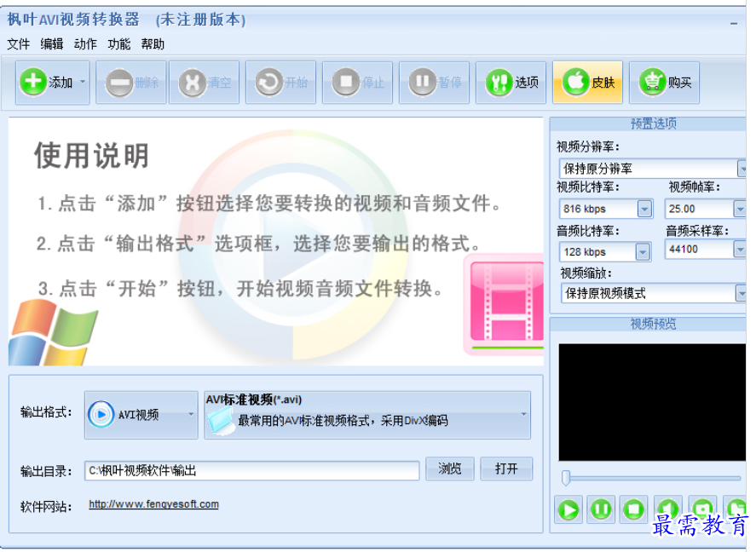This screenshot has height=552, width=756.
Task: Click the folder icon beside AVI标准视频 description
Action: (x=220, y=421)
